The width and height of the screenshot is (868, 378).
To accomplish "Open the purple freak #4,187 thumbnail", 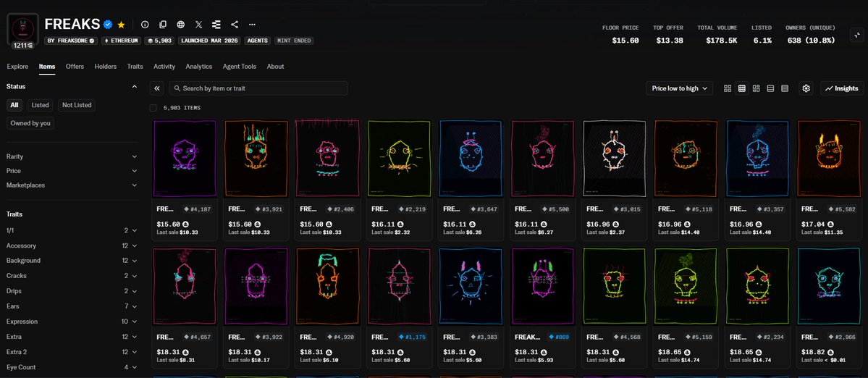I will [x=185, y=159].
